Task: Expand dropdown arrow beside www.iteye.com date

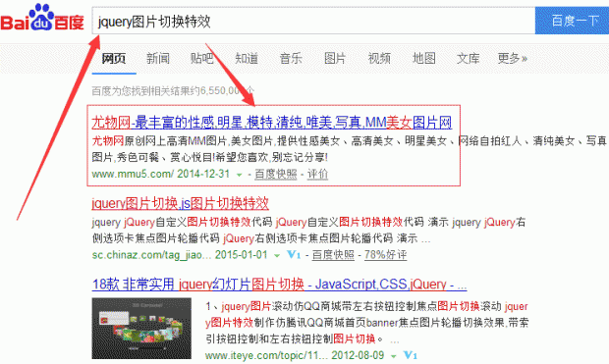Action: pyautogui.click(x=394, y=356)
